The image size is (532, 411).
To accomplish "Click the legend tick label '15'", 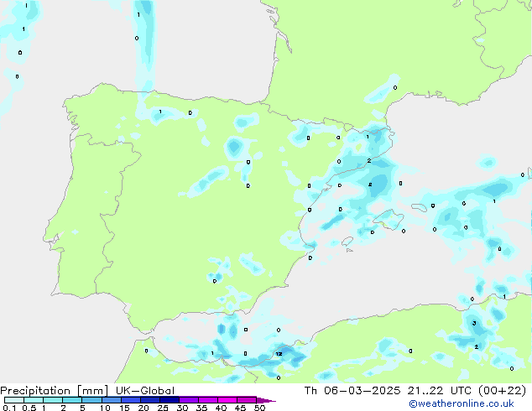I will click(x=124, y=408).
